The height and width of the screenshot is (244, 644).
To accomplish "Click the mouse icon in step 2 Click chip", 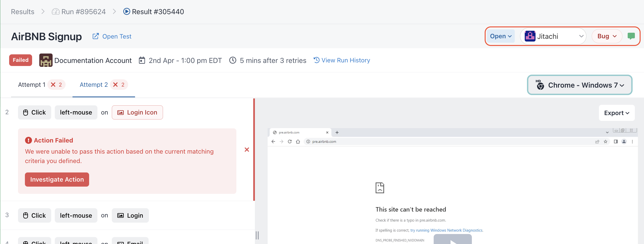I will pos(26,112).
